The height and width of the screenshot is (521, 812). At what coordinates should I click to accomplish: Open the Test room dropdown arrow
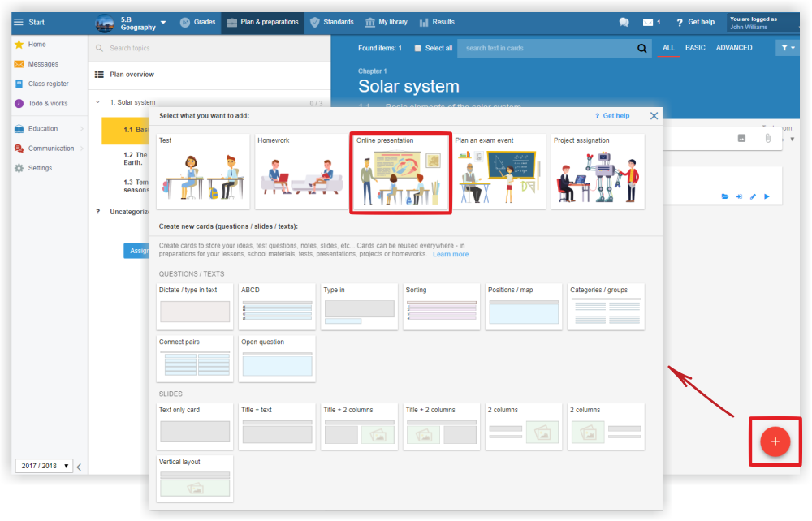[x=793, y=139]
